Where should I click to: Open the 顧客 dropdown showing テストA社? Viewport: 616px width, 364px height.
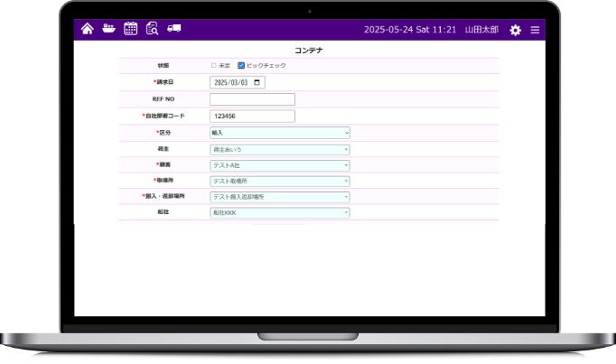point(279,165)
